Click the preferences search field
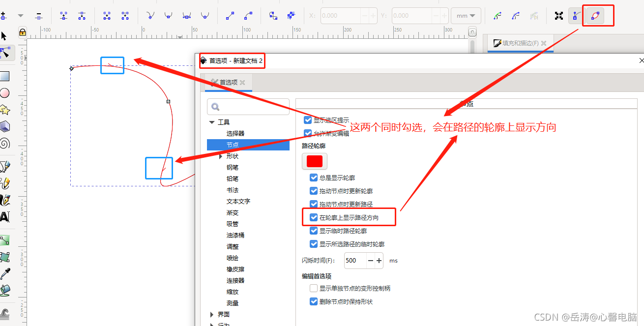 [248, 107]
